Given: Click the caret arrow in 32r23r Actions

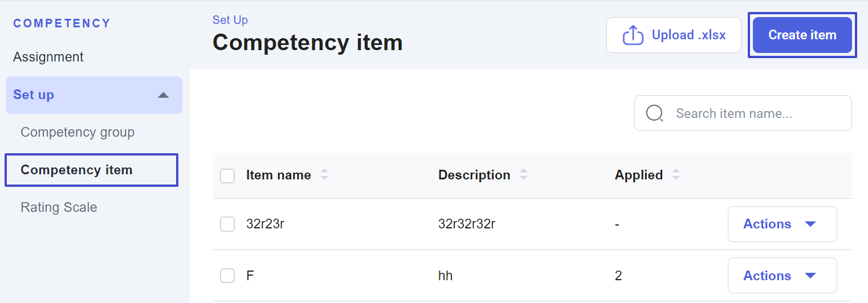Looking at the screenshot, I should coord(810,224).
